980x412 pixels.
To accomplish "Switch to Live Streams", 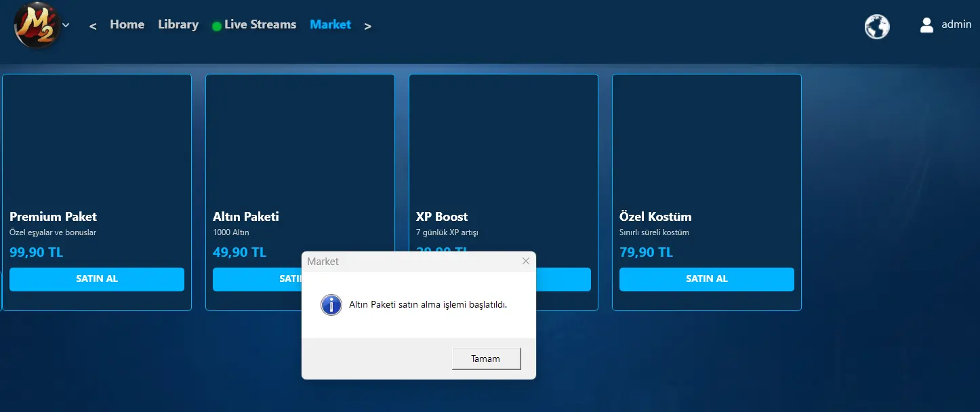I will (x=260, y=24).
